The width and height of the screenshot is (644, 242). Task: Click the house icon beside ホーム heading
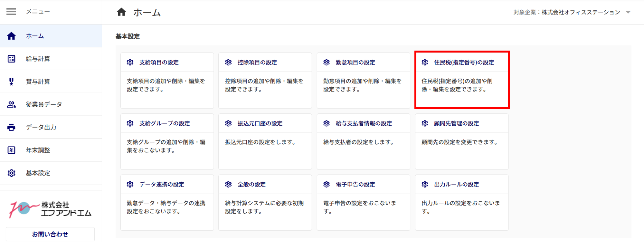pos(121,12)
